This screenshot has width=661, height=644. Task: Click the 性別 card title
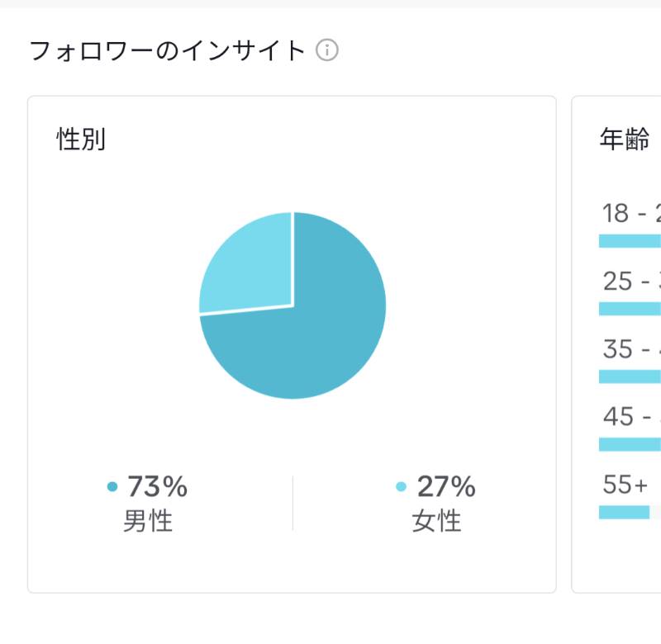pyautogui.click(x=80, y=139)
